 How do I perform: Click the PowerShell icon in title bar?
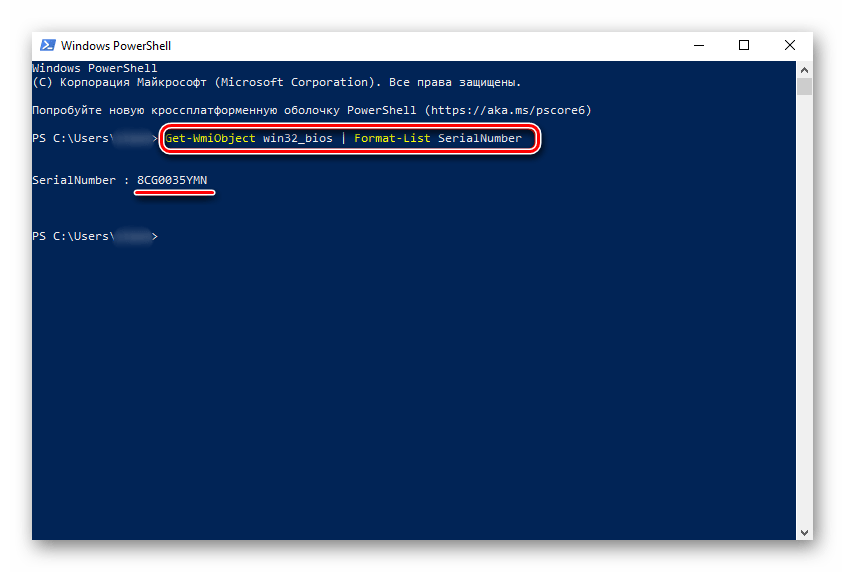pos(47,45)
